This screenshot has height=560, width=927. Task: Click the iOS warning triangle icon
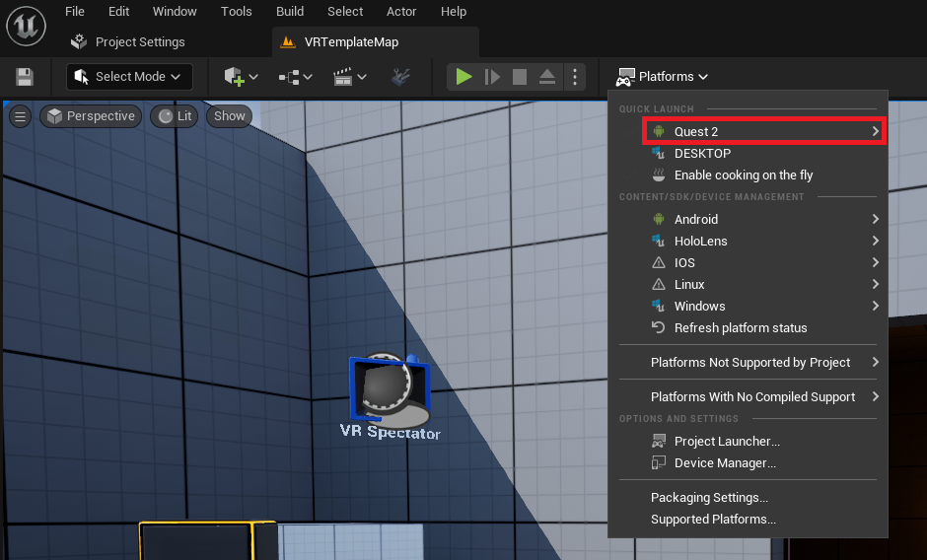pos(659,262)
